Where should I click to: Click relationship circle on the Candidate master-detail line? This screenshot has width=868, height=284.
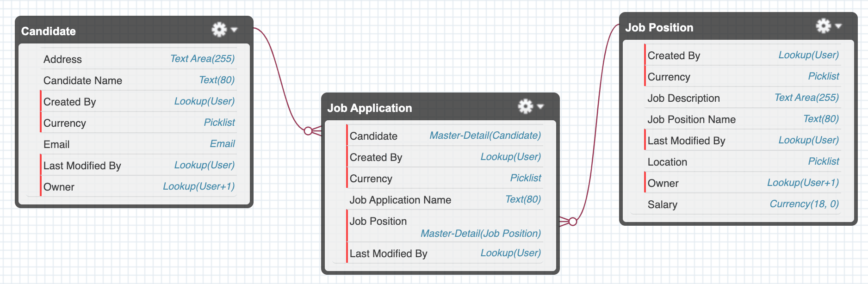point(308,131)
